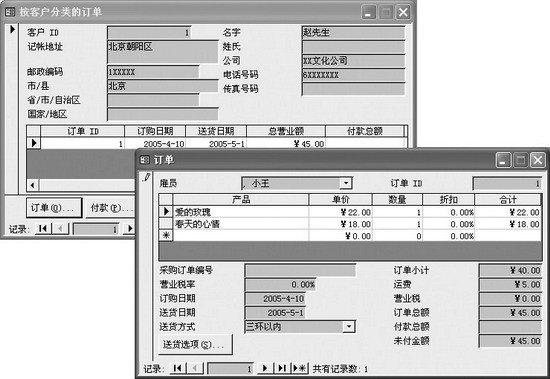Go to next record in 按客户分类的订单 window
550x379 pixels.
point(130,229)
